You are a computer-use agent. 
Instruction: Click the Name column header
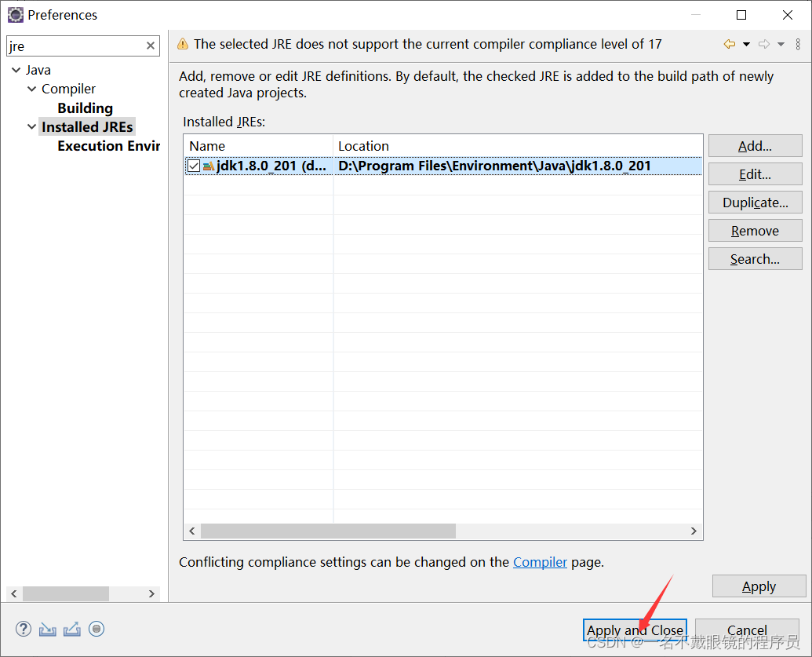coord(258,146)
